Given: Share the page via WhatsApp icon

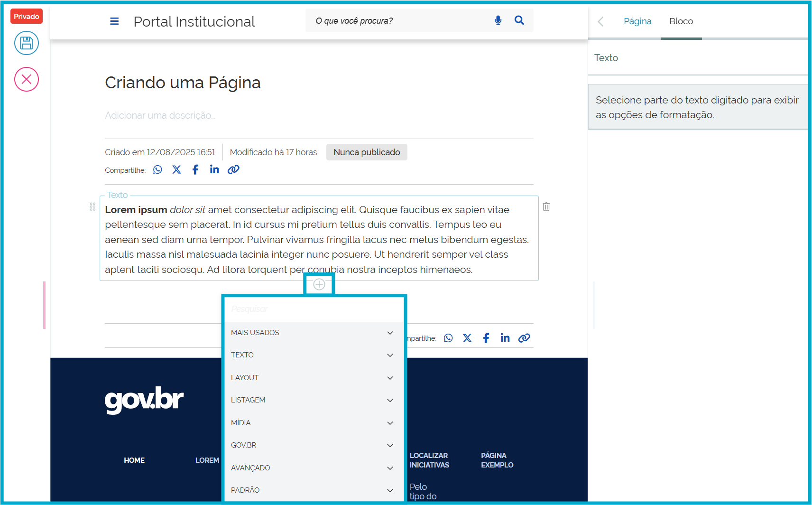Looking at the screenshot, I should point(157,169).
